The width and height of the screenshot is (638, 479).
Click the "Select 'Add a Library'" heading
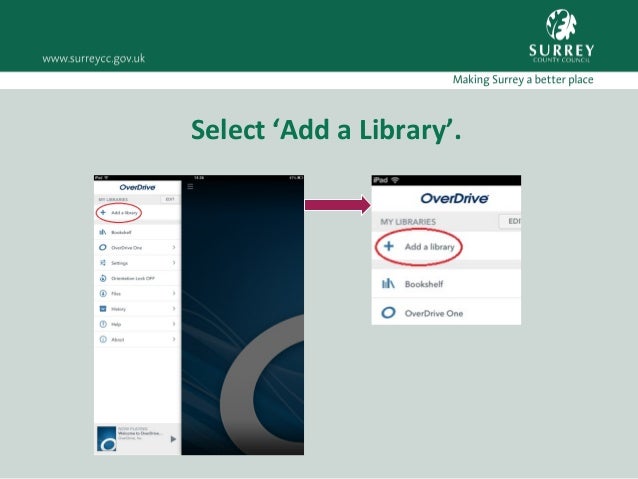click(x=326, y=131)
